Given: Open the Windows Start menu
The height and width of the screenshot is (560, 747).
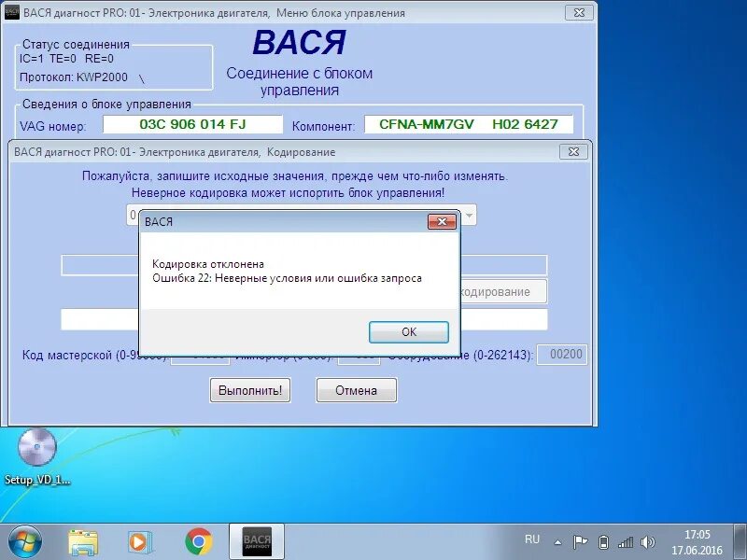Looking at the screenshot, I should (25, 542).
